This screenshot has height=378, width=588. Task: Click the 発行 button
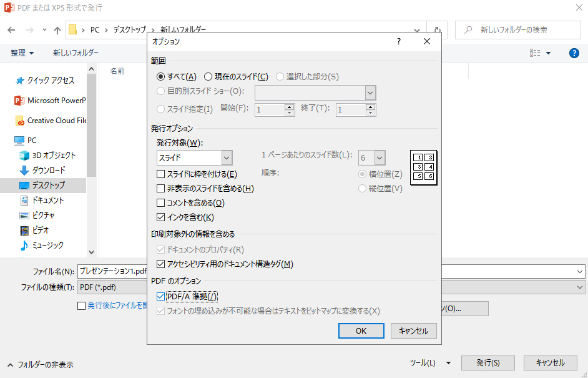488,363
